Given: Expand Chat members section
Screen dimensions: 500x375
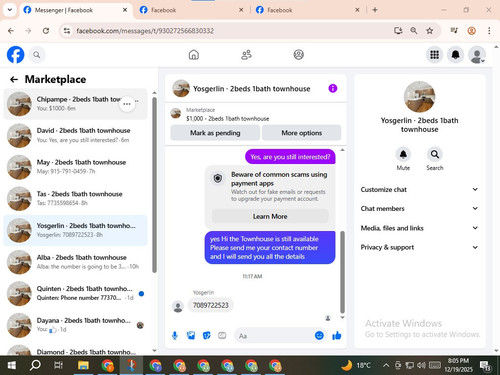Looking at the screenshot, I should click(x=419, y=208).
